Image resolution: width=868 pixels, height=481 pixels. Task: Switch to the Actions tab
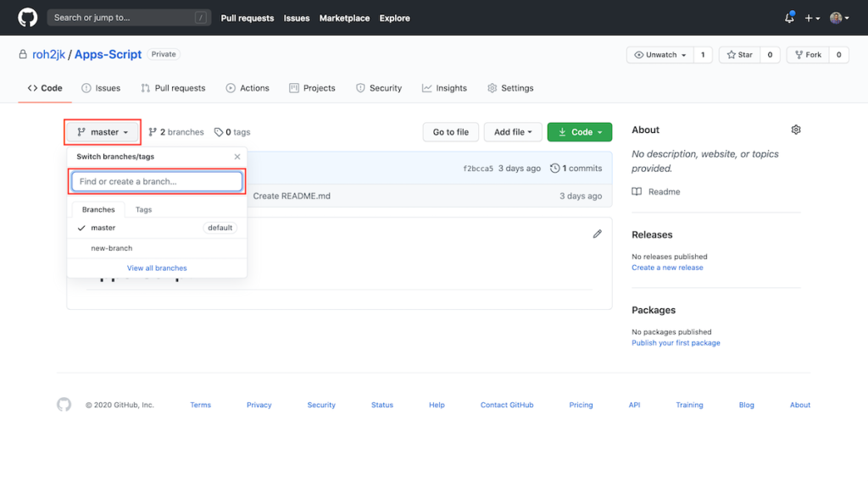pyautogui.click(x=248, y=88)
